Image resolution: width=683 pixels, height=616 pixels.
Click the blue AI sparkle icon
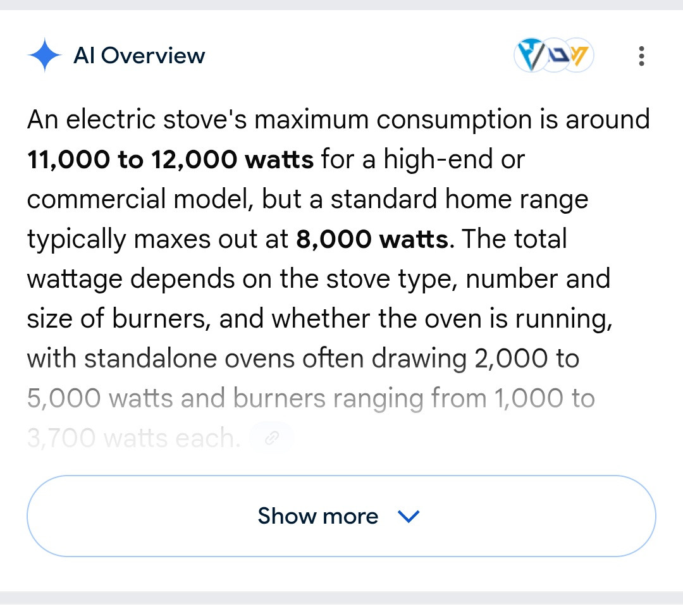pyautogui.click(x=44, y=56)
